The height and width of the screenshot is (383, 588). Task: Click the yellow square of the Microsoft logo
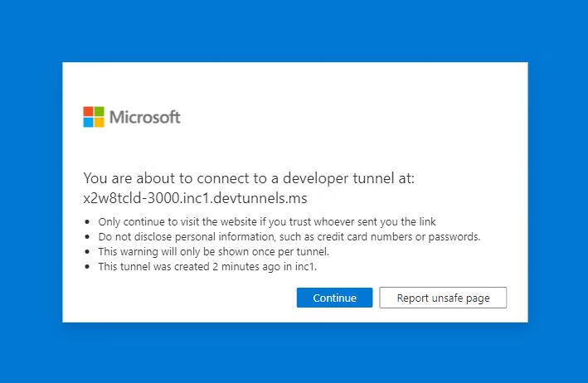click(x=100, y=123)
